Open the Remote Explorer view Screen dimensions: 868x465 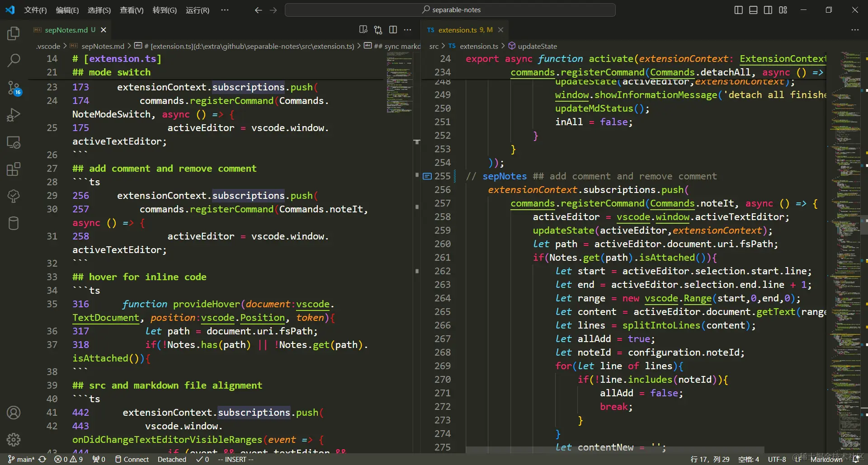pyautogui.click(x=14, y=142)
